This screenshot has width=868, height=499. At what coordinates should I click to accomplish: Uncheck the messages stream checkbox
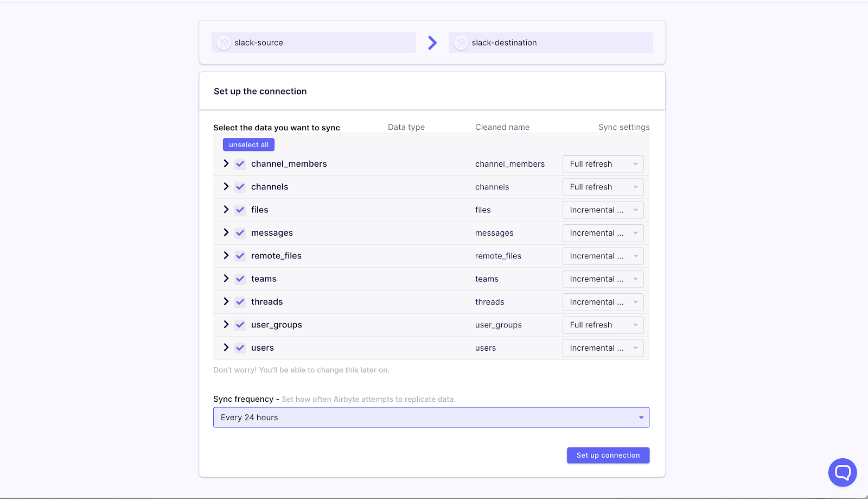pos(240,232)
